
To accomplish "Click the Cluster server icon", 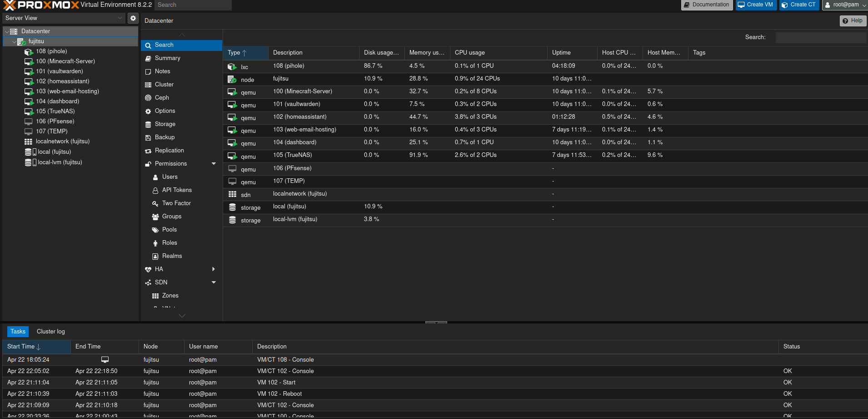I will [x=148, y=85].
